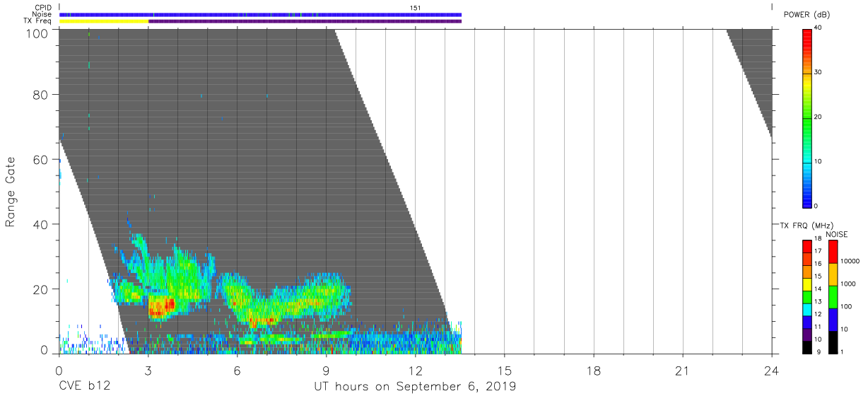This screenshot has height=401, width=868.
Task: Select range gate tick 60
Action: point(40,159)
